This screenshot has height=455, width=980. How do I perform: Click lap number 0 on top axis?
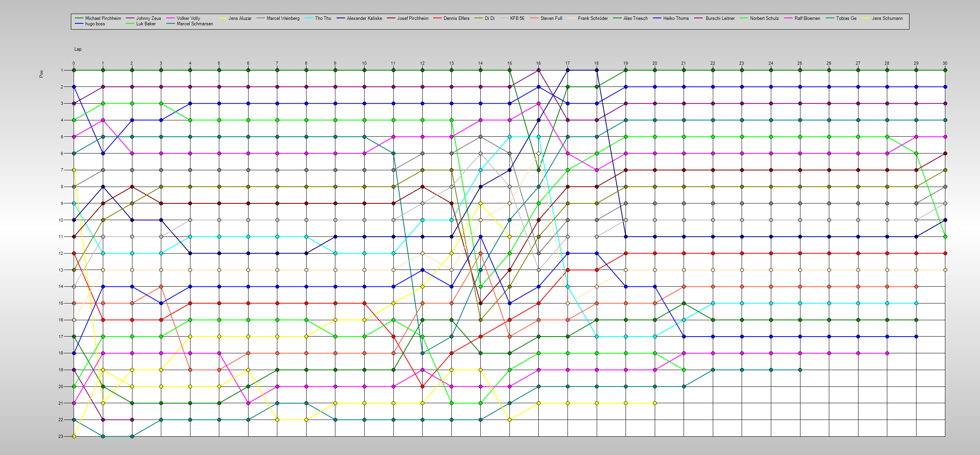74,63
